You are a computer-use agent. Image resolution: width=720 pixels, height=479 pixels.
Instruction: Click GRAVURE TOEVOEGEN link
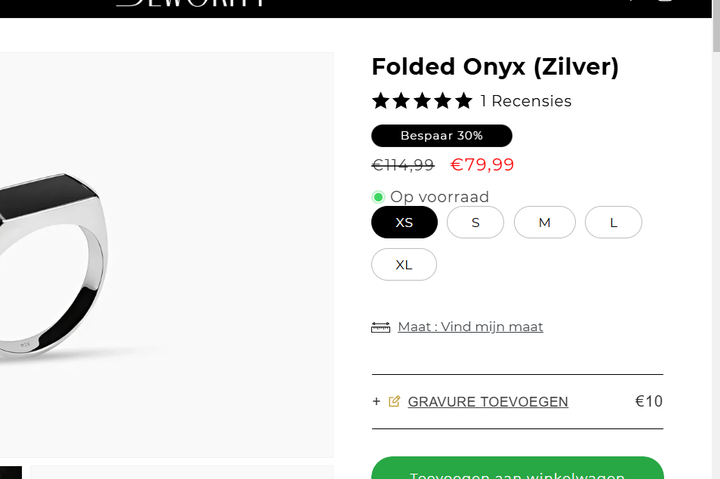(488, 402)
